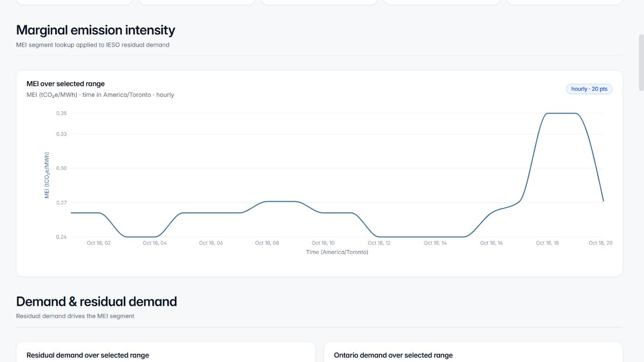Click the Time (America/Toronto) axis title

pos(337,252)
